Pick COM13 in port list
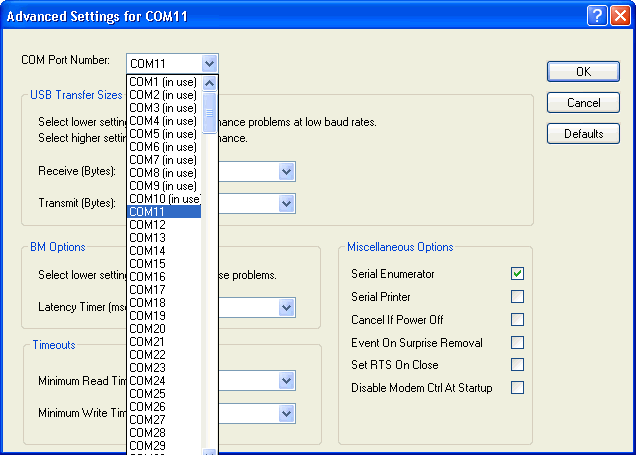 pyautogui.click(x=164, y=238)
